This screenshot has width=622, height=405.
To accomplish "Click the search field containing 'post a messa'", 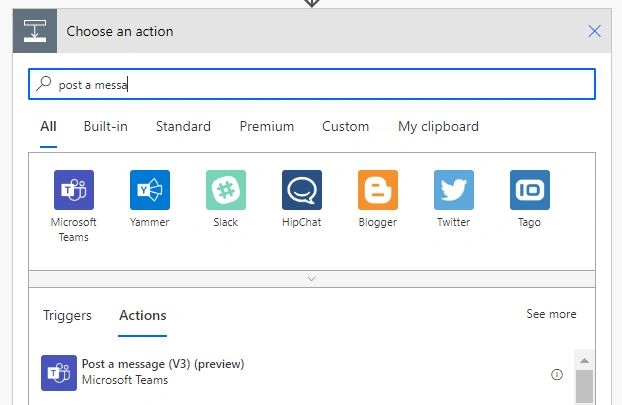I will coord(312,84).
